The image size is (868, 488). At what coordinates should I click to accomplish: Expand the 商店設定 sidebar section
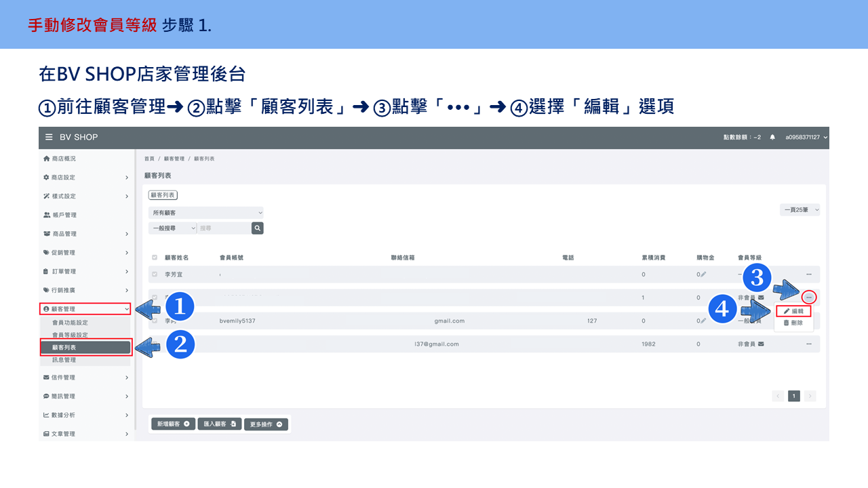(85, 178)
